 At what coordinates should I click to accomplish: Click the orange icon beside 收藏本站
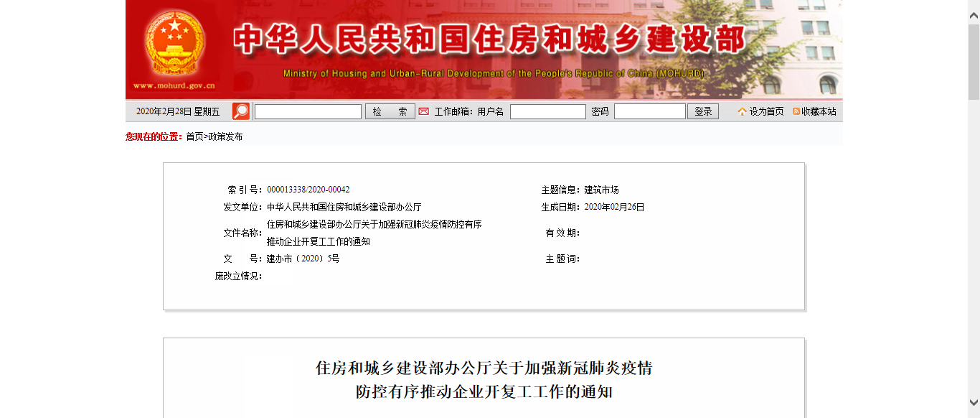pyautogui.click(x=796, y=111)
